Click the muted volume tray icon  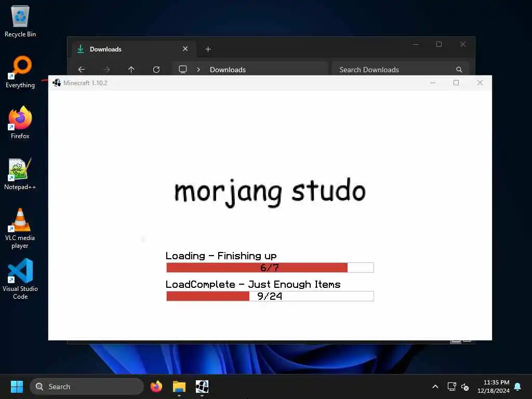point(465,387)
